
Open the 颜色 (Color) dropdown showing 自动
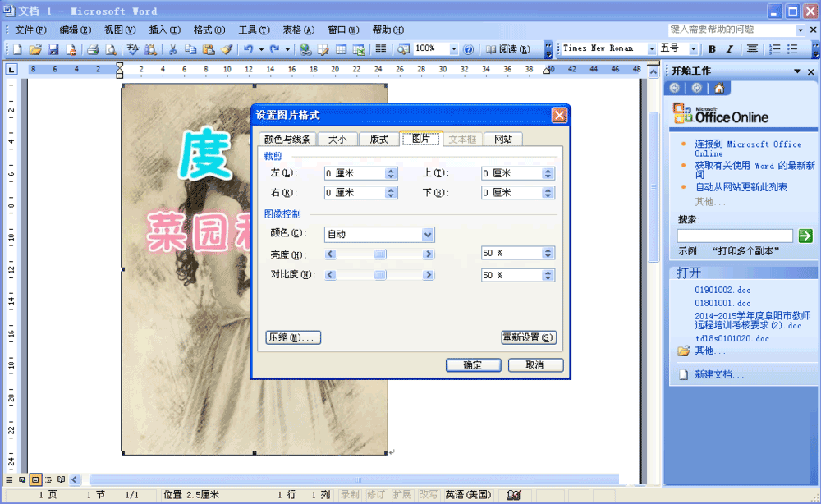426,235
